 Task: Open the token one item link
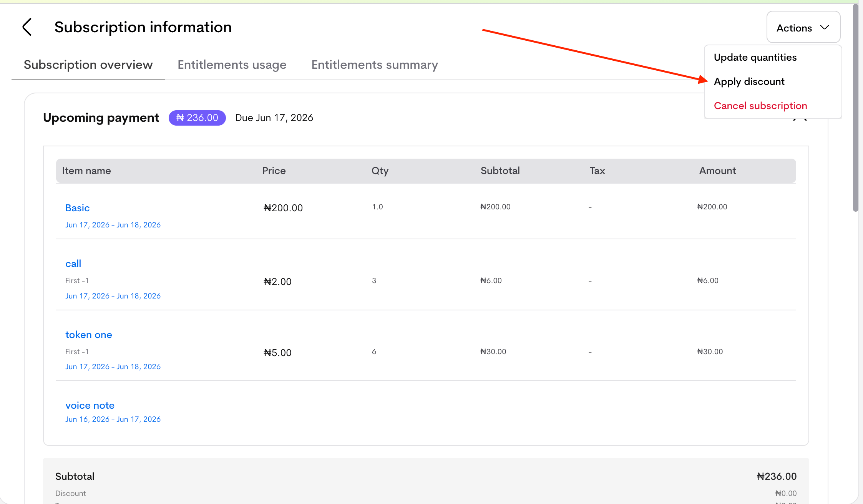click(88, 335)
